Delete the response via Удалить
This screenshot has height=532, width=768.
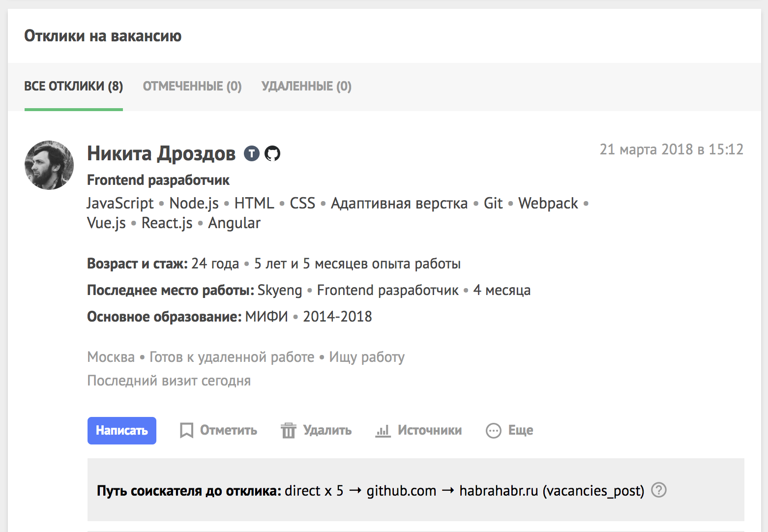pos(327,431)
